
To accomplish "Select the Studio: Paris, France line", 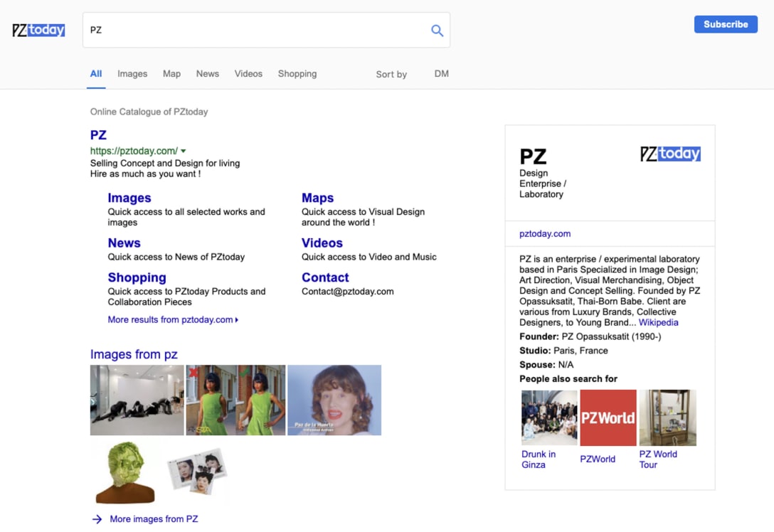I will point(563,351).
